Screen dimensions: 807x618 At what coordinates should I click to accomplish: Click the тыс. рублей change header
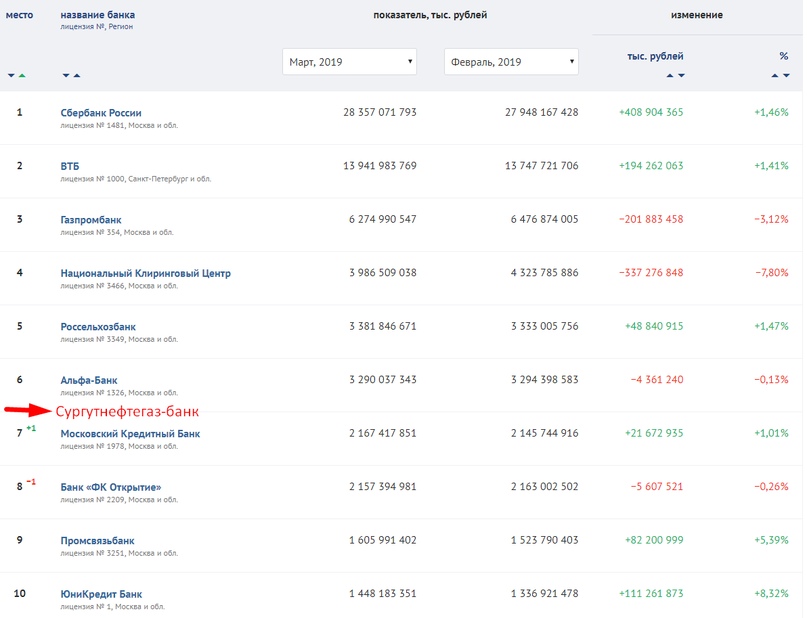[655, 56]
